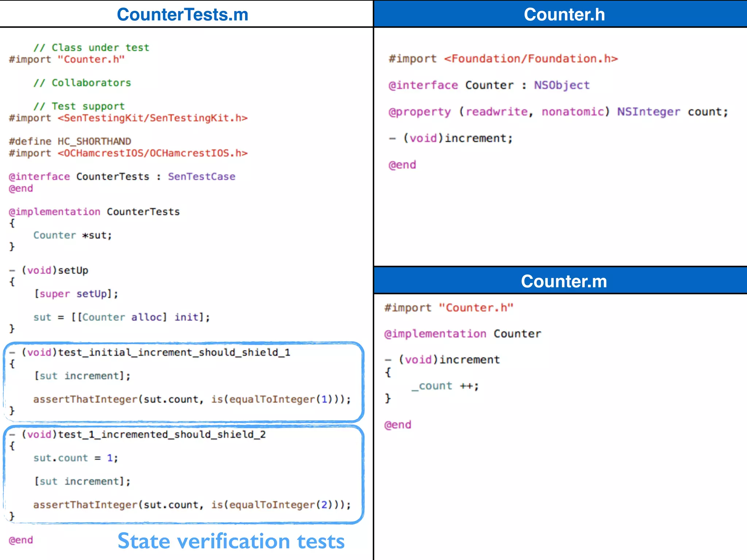Click the #import "Counter.h" line in Counter.m
The image size is (747, 560).
449,308
